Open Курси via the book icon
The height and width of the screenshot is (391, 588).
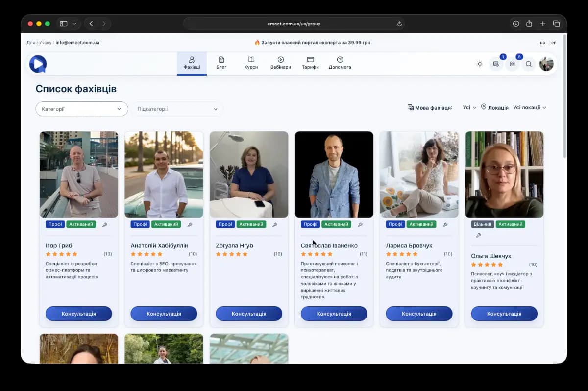click(x=251, y=60)
